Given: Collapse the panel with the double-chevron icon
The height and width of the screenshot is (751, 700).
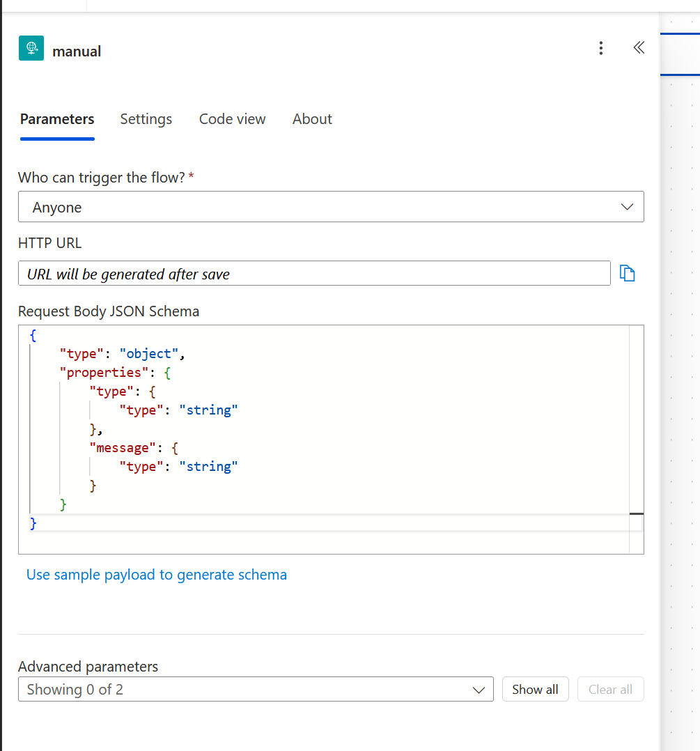Looking at the screenshot, I should point(639,47).
